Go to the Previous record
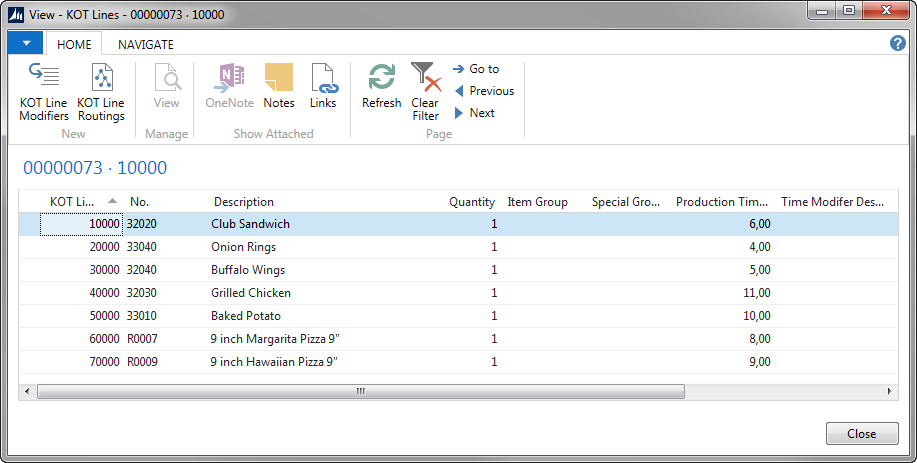Image resolution: width=917 pixels, height=463 pixels. 483,91
